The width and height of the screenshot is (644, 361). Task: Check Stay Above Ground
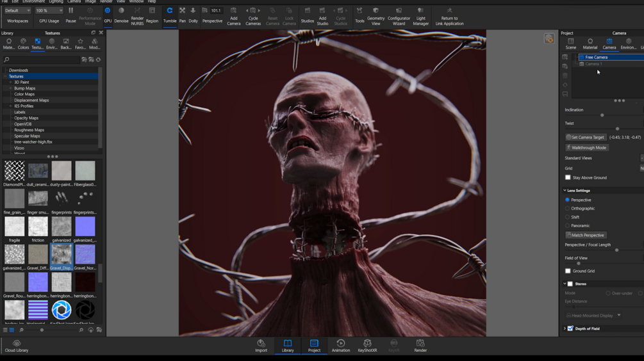point(568,178)
